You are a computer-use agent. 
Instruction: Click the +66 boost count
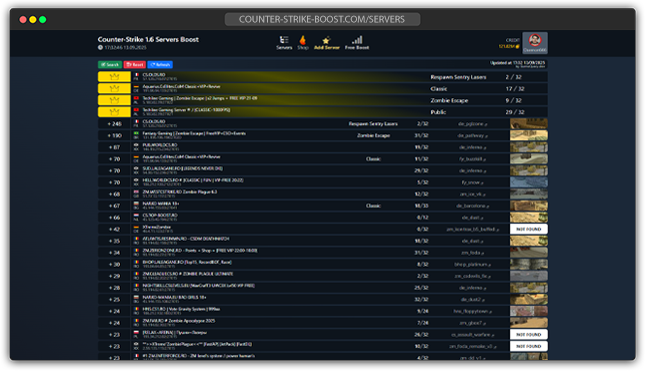pos(114,218)
